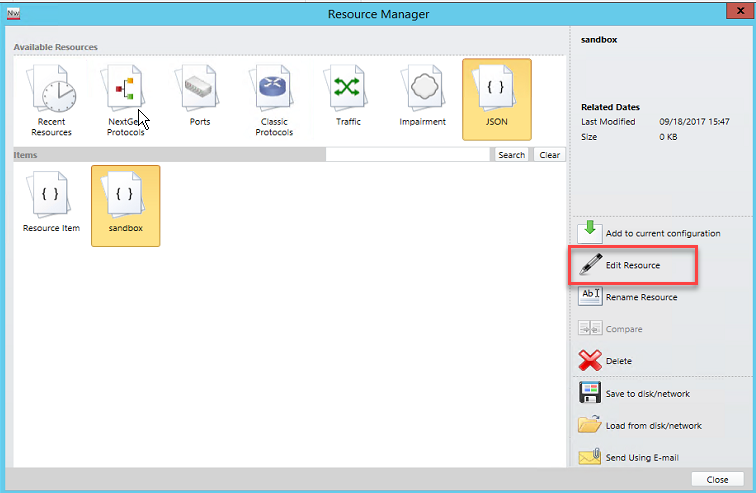Open the Recent Resources category
756x493 pixels.
pos(51,98)
